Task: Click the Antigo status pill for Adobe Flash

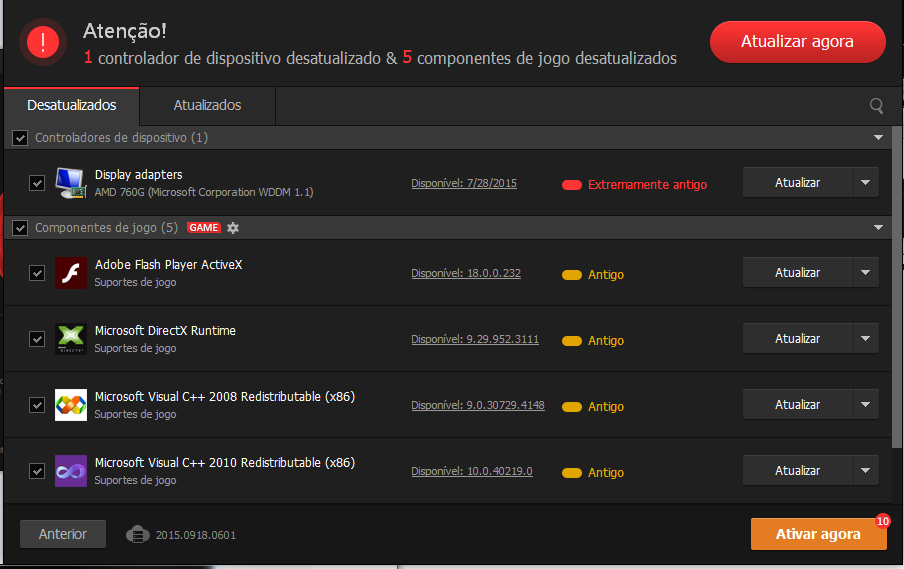Action: pos(572,275)
